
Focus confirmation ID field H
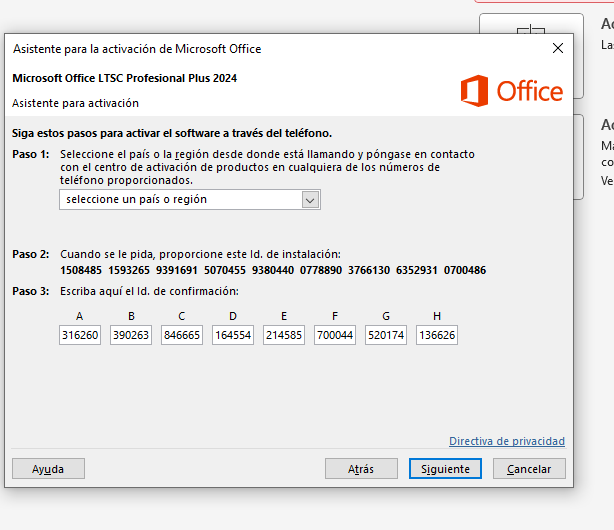(x=437, y=336)
